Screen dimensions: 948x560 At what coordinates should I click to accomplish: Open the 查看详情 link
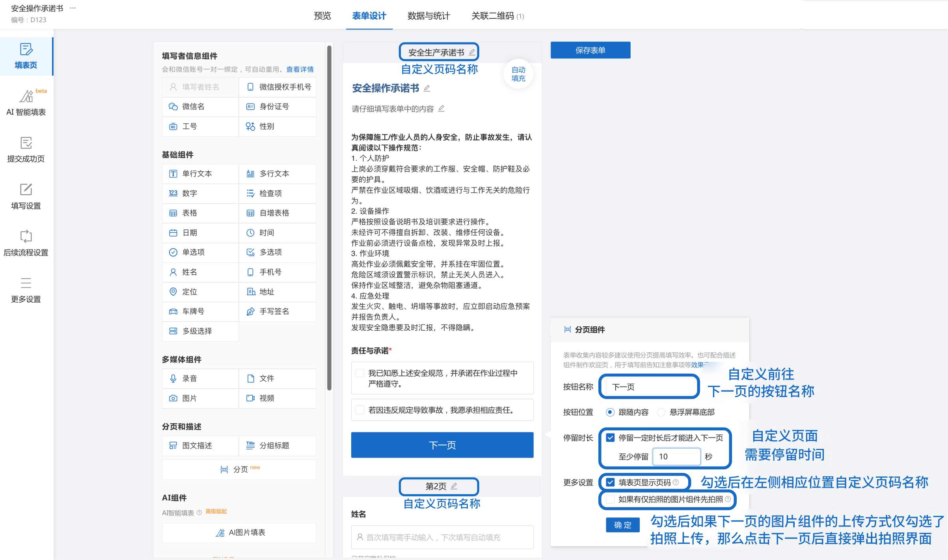[300, 69]
